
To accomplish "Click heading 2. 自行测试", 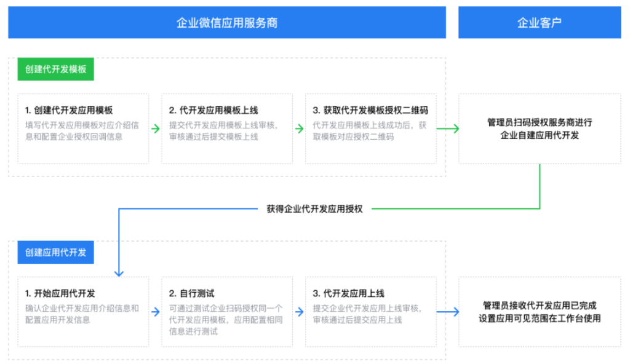I will (x=192, y=293).
